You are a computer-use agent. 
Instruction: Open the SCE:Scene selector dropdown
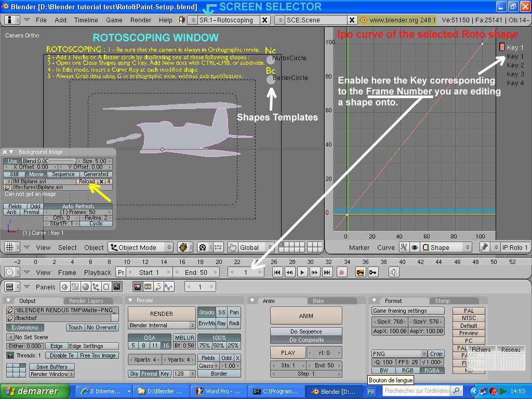tap(280, 20)
